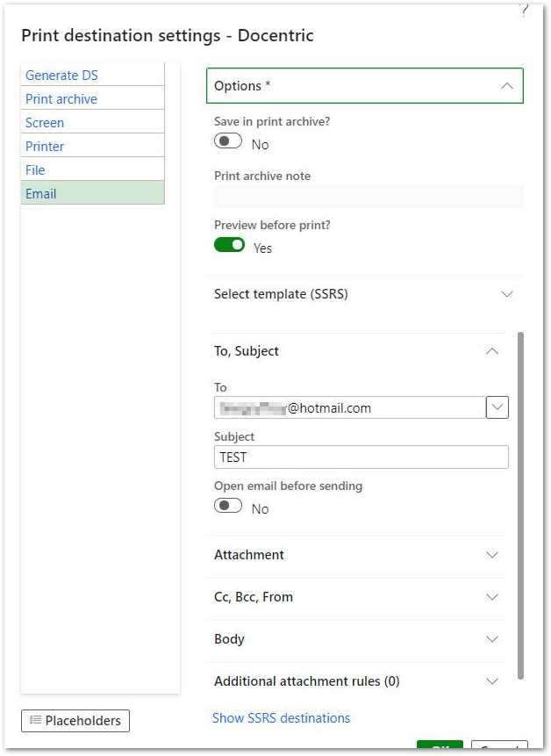This screenshot has width=551, height=756.
Task: Toggle Preview before print switch
Action: click(x=229, y=245)
